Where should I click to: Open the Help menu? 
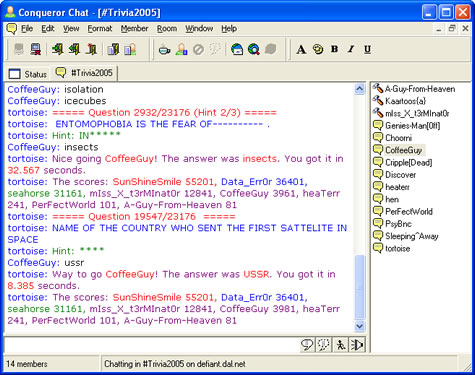[229, 29]
